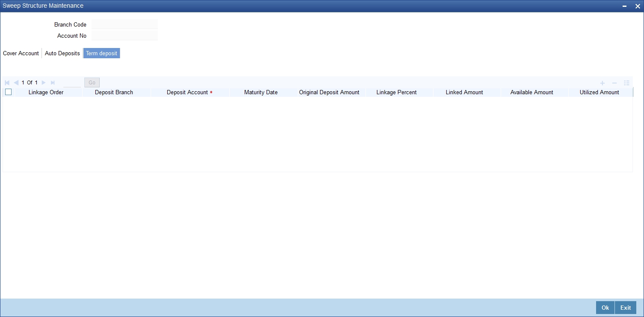644x317 pixels.
Task: Select the Linkage Order column header
Action: point(46,92)
